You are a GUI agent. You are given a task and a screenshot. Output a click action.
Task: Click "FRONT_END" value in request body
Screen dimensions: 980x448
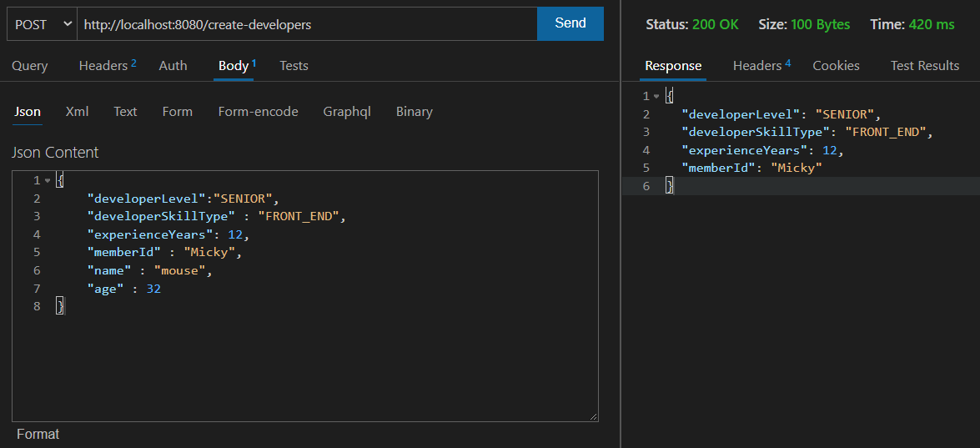(298, 216)
